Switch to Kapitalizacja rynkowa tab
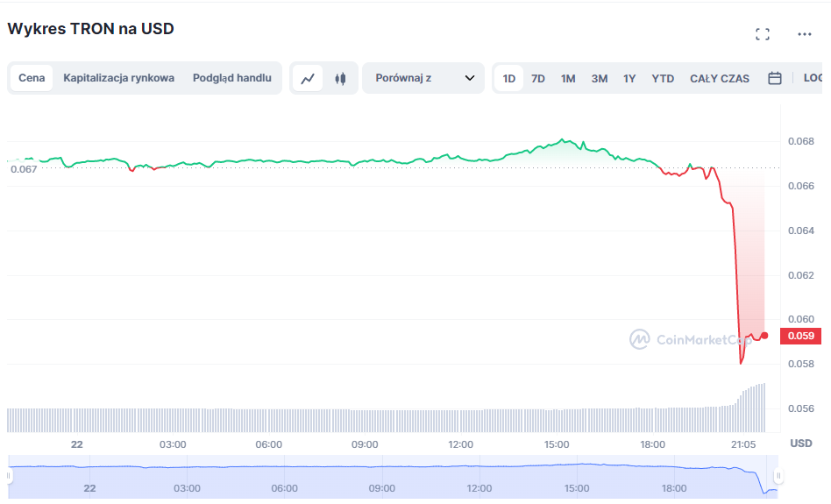The height and width of the screenshot is (504, 831). [x=118, y=78]
